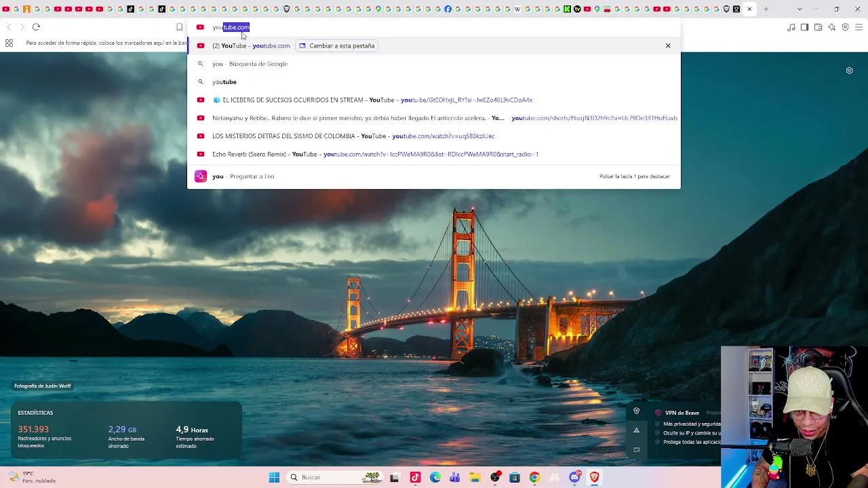Open 'LOS MISTERIOS DETRAS DEL SISMO DE COLOMBIA'

pyautogui.click(x=434, y=136)
